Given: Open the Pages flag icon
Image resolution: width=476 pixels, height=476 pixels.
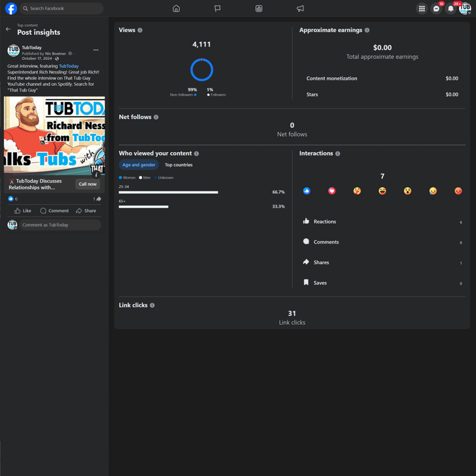Looking at the screenshot, I should (218, 8).
